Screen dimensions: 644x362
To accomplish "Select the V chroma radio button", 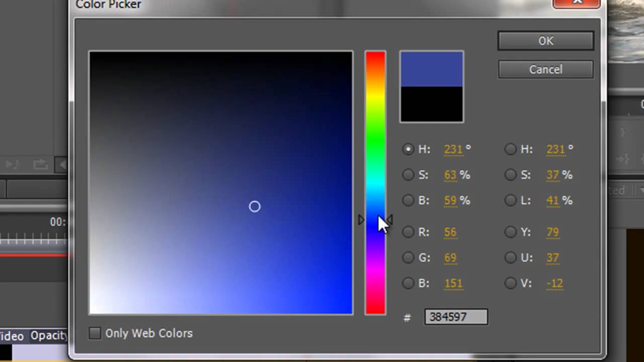I will click(x=511, y=283).
